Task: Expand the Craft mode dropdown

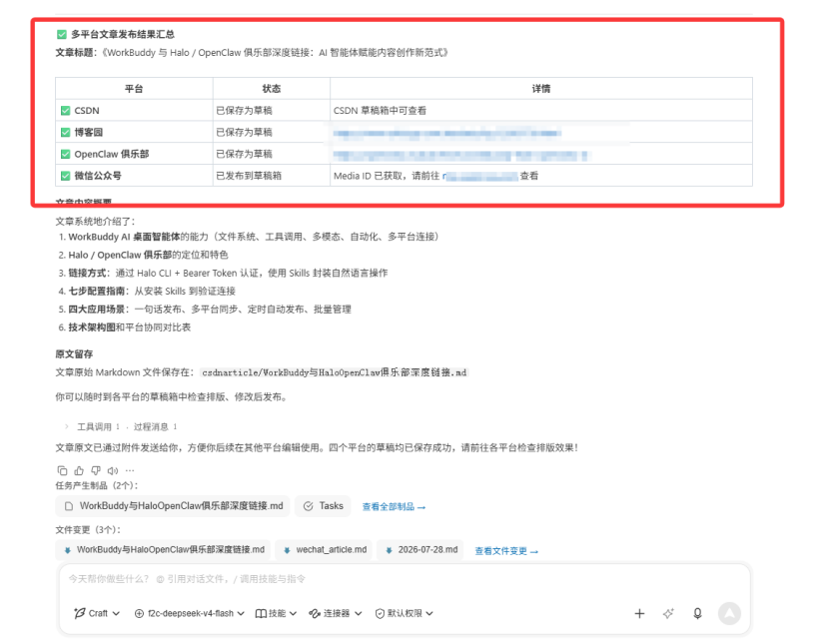Action: tap(97, 613)
